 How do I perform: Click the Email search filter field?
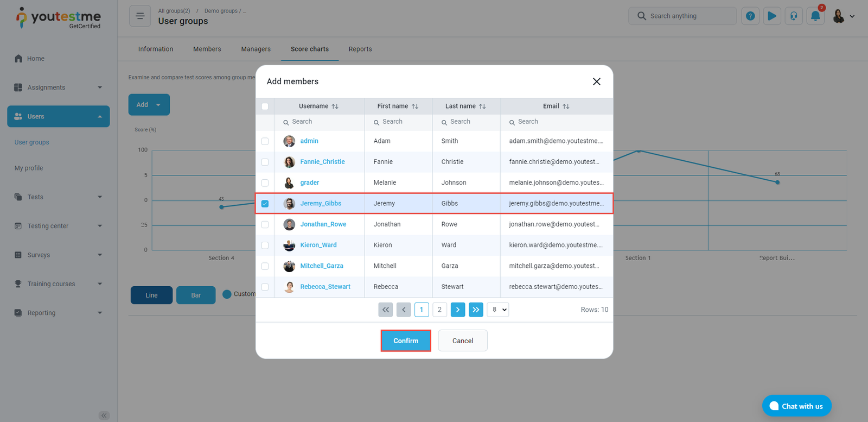[558, 122]
